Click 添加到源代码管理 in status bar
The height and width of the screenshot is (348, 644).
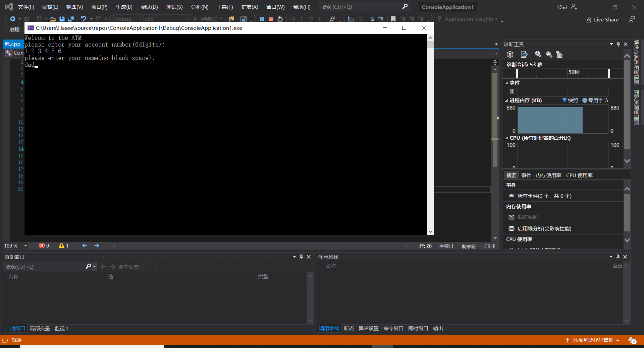593,340
